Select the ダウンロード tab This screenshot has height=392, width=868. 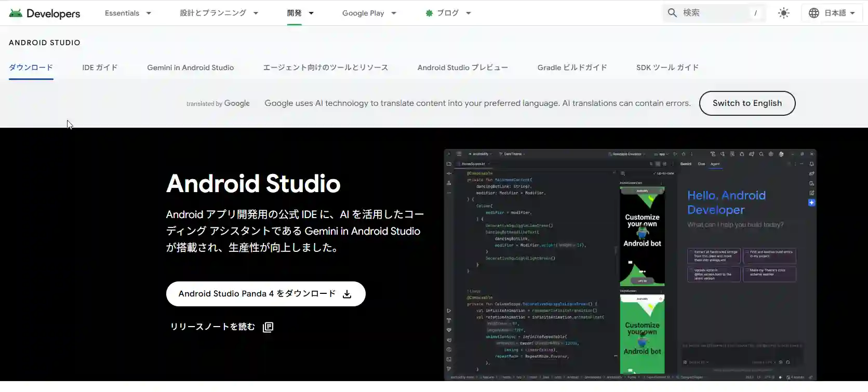click(31, 67)
